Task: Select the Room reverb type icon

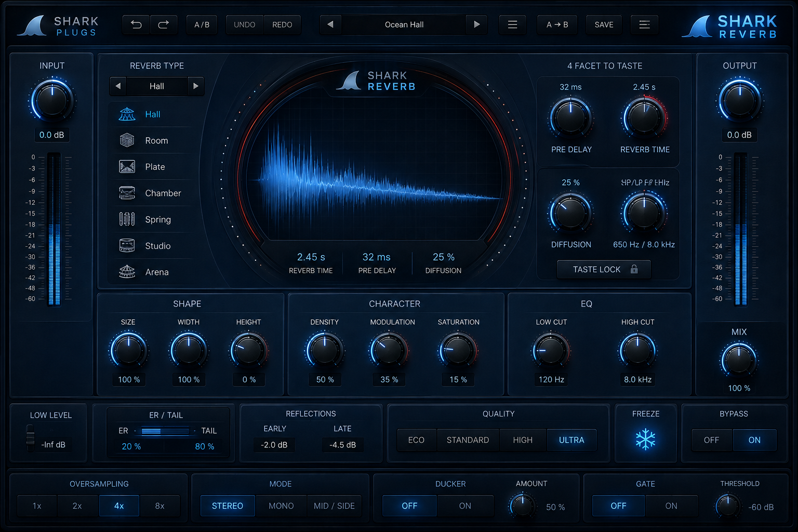Action: (127, 140)
